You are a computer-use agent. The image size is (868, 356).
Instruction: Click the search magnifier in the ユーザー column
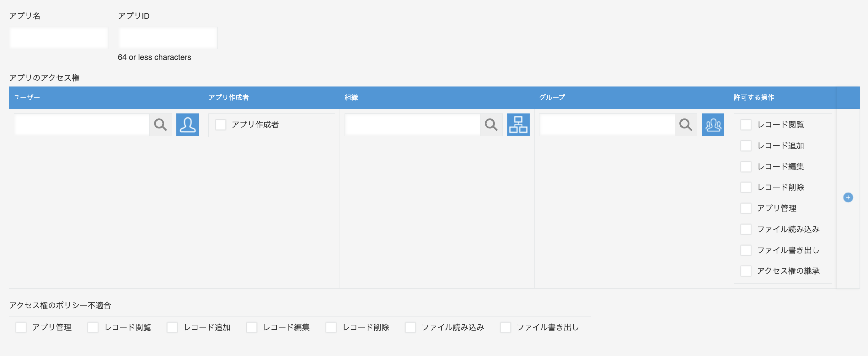pos(160,125)
